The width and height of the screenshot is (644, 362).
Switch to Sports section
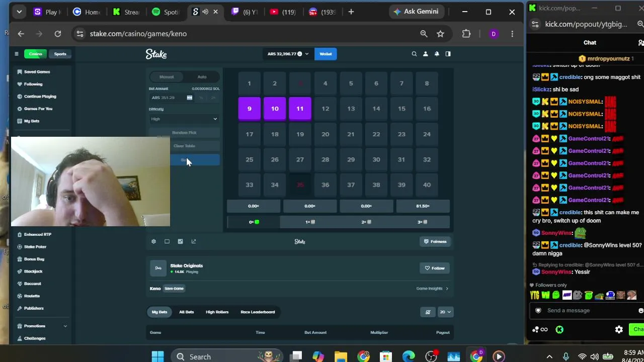pyautogui.click(x=60, y=54)
